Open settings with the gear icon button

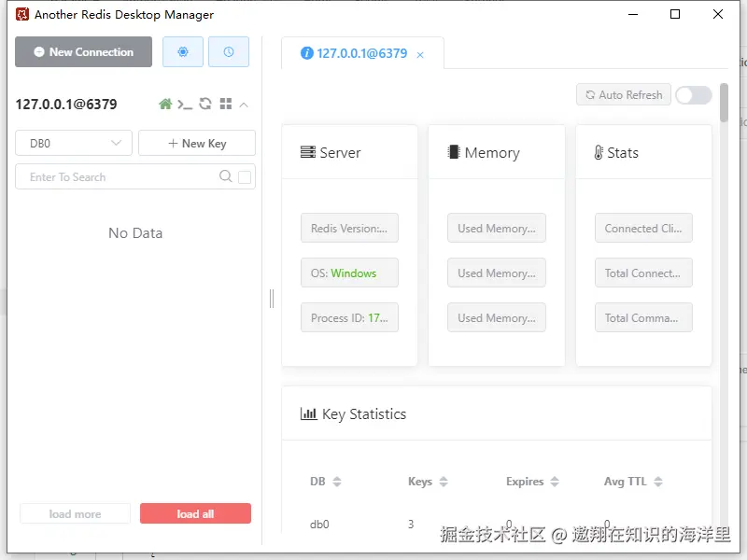click(x=183, y=52)
